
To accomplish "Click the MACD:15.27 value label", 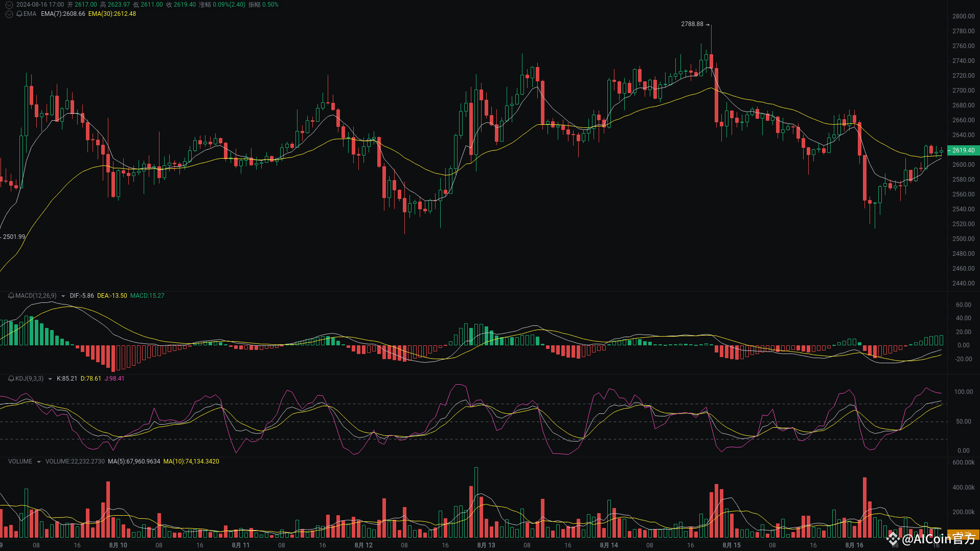I will pyautogui.click(x=147, y=296).
